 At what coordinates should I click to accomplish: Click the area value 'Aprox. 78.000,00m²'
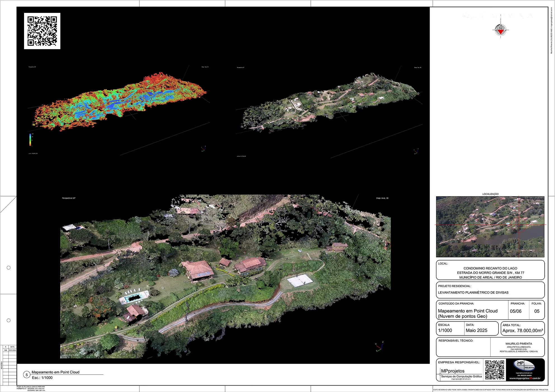[523, 330]
